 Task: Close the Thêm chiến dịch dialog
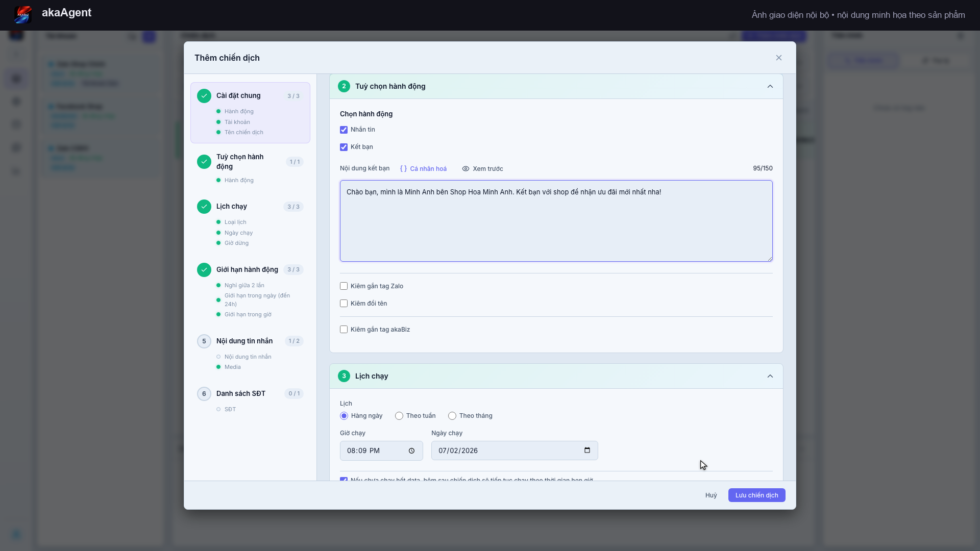778,58
